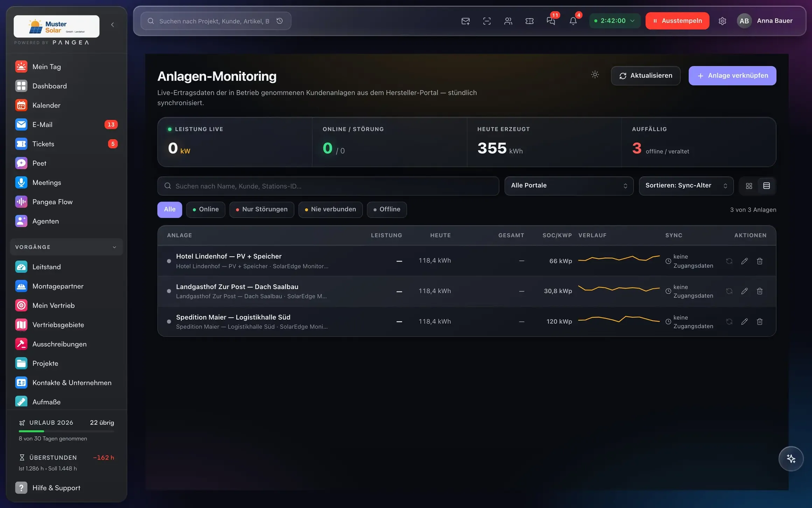Screen dimensions: 812x508
Task: Click the Aktualisieren button
Action: [645, 76]
